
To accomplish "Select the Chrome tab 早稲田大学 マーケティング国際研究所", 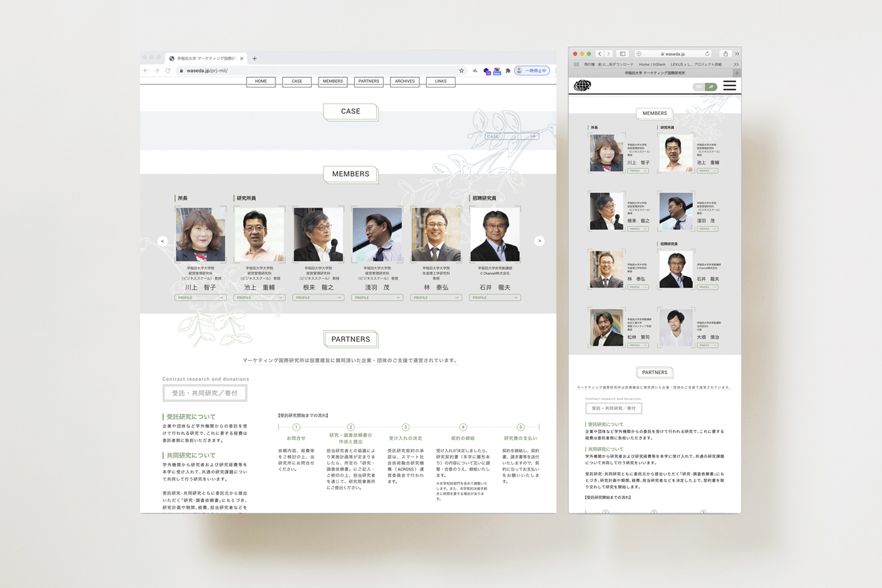I will pyautogui.click(x=206, y=58).
